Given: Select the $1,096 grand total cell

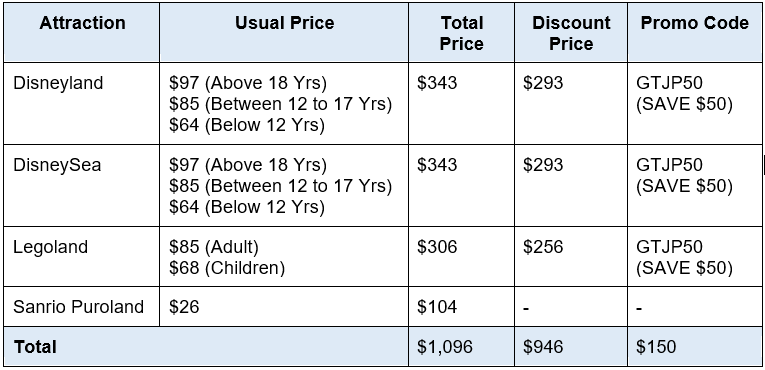Looking at the screenshot, I should (x=461, y=347).
